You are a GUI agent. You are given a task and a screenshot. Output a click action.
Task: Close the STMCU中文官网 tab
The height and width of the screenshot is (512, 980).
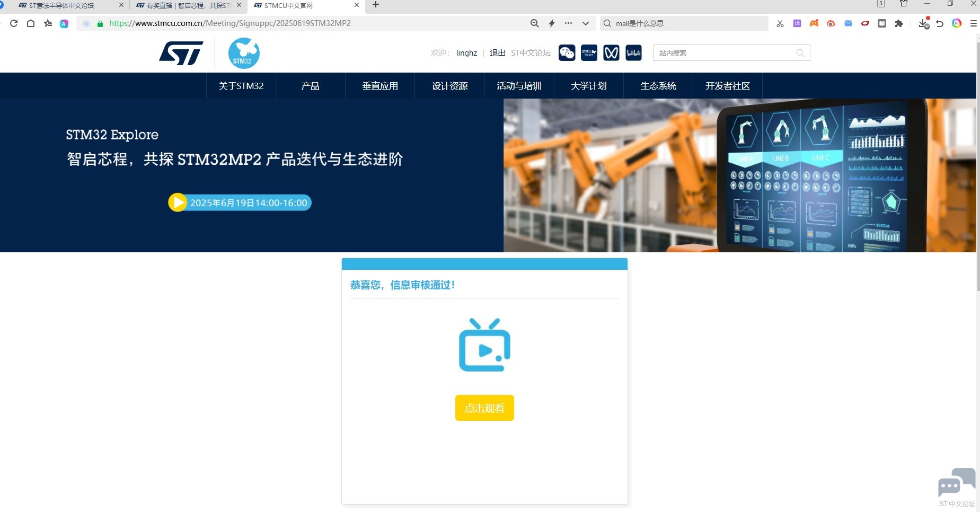[357, 5]
